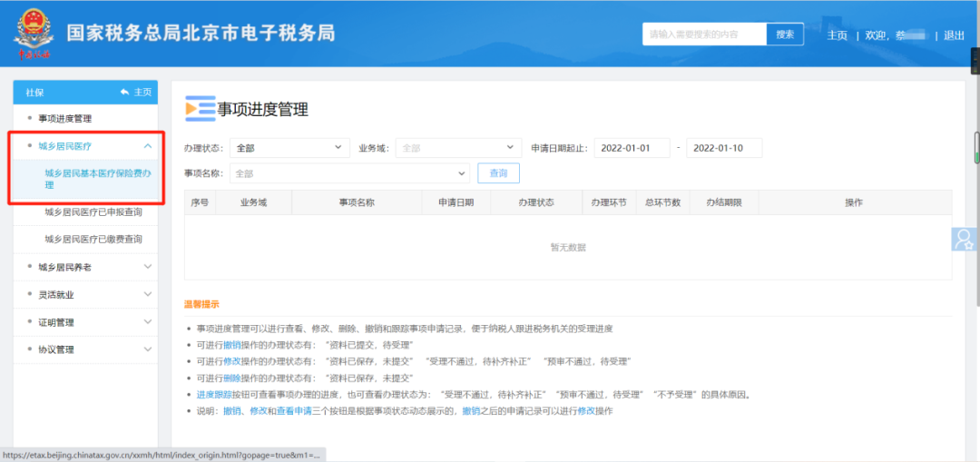
Task: Click 退出 to log out
Action: pyautogui.click(x=954, y=35)
